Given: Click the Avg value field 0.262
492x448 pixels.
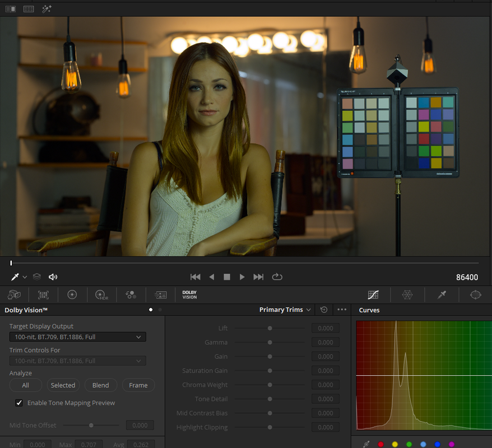Looking at the screenshot, I should click(141, 444).
